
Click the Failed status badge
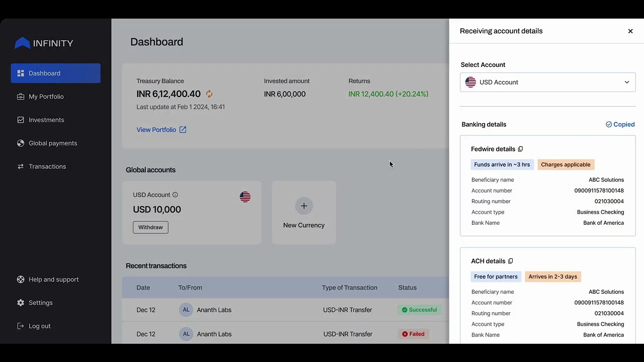(413, 334)
